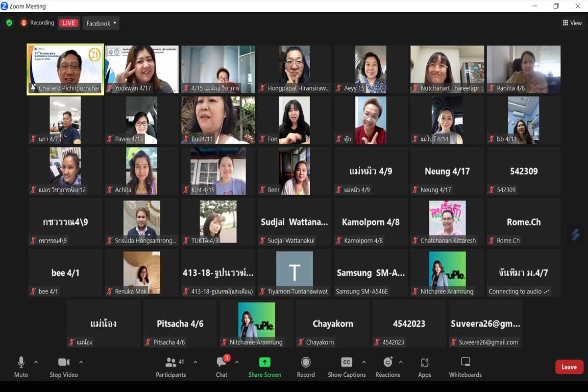Select Chailerd Pichitpornchai's highlighted video tile
Image resolution: width=588 pixels, height=392 pixels.
(65, 69)
